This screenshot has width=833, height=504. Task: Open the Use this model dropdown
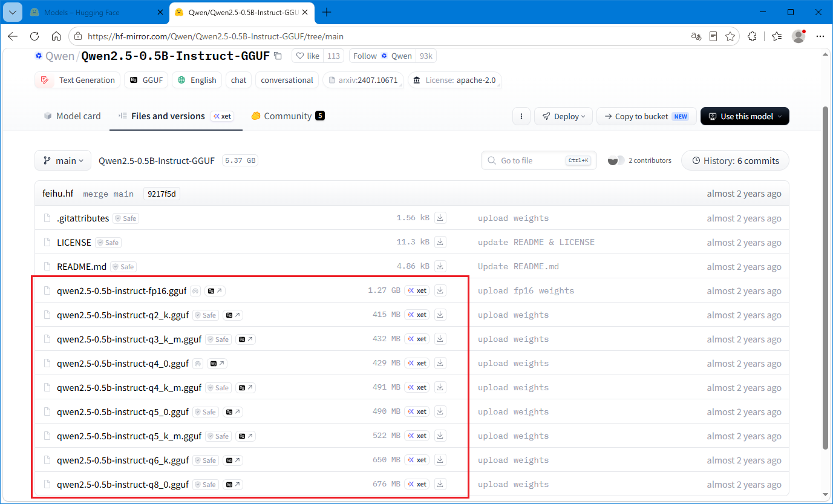click(745, 116)
